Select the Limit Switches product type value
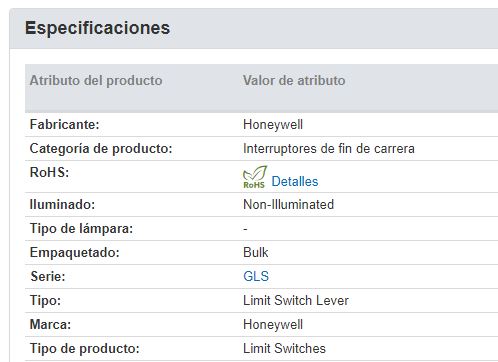498x362 pixels. coord(284,348)
